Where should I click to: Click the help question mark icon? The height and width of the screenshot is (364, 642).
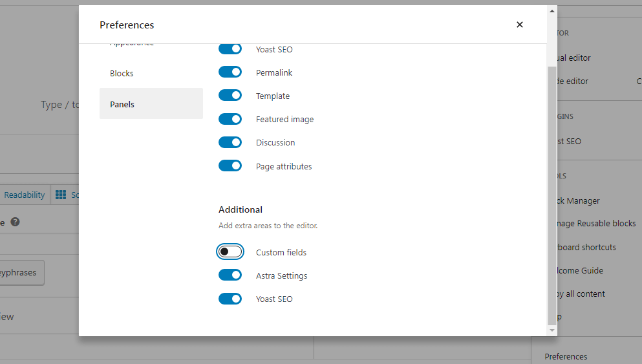click(15, 222)
